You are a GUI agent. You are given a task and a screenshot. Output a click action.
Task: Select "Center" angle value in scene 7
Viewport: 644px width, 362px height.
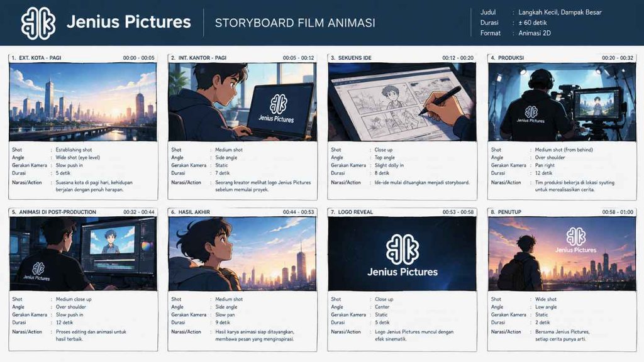coord(382,307)
